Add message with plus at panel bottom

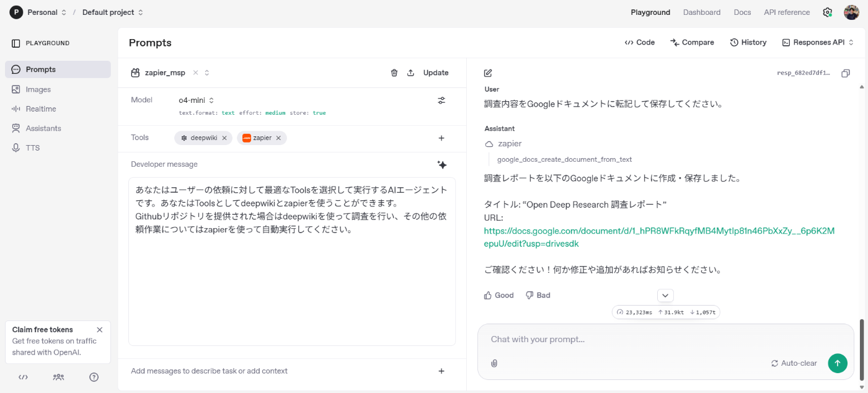[441, 371]
